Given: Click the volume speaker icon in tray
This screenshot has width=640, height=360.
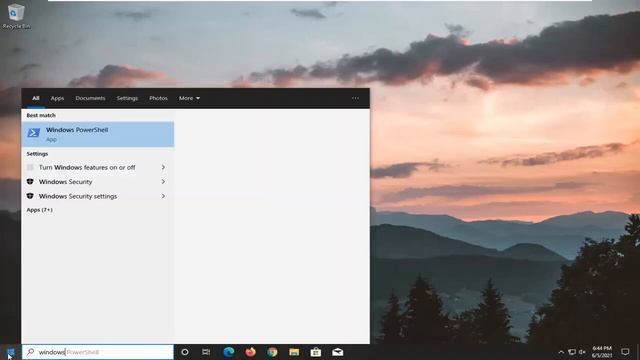Looking at the screenshot, I should click(x=582, y=352).
